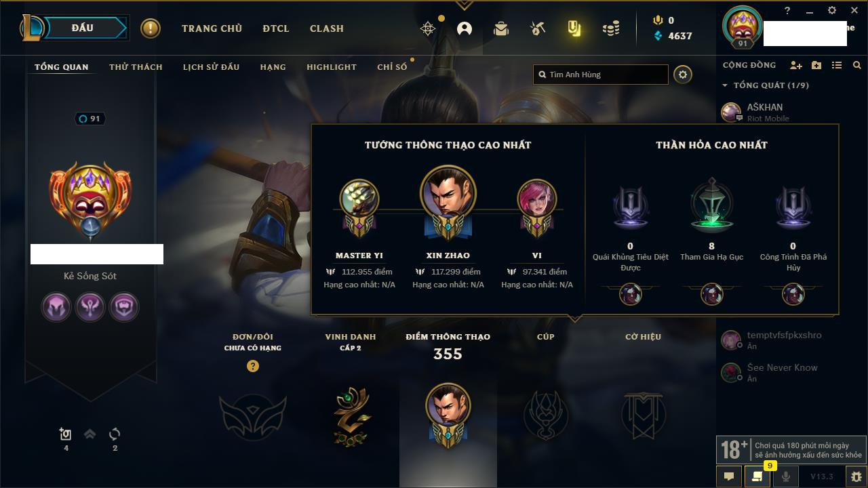Click the Tìm Anh Hùng search field
The width and height of the screenshot is (868, 488).
pyautogui.click(x=601, y=75)
